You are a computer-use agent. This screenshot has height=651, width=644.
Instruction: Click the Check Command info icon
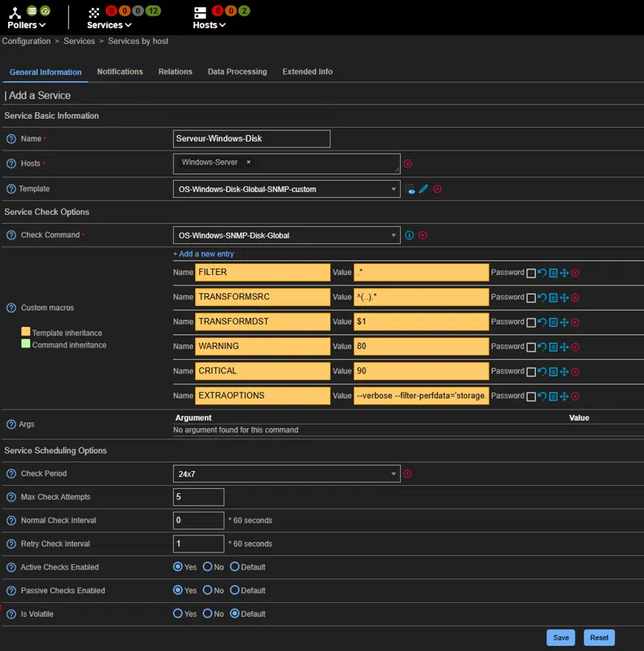[x=410, y=235]
